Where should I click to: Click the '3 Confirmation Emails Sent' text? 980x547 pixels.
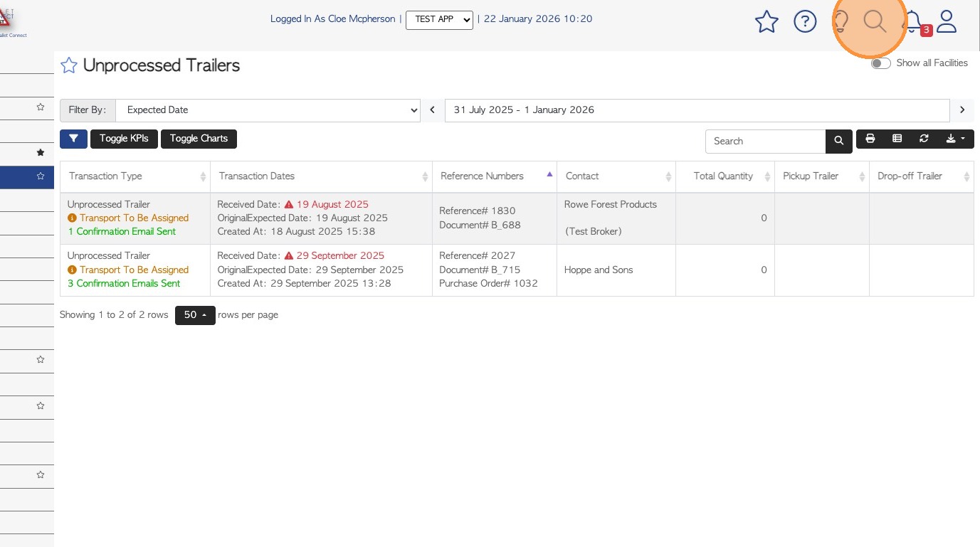[124, 284]
